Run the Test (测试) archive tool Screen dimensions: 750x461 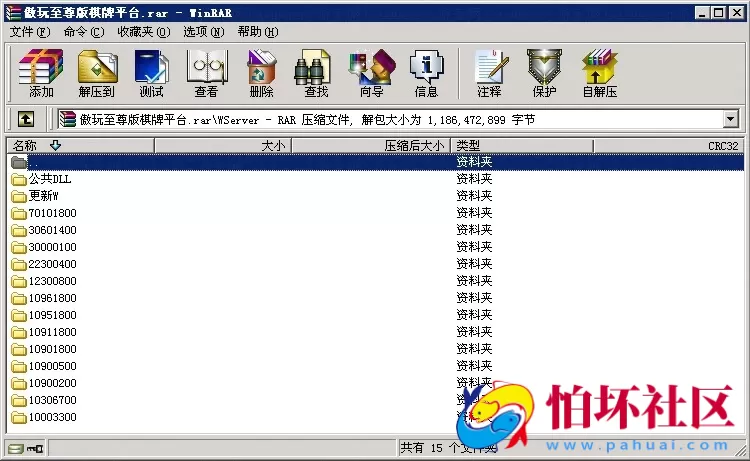pyautogui.click(x=151, y=73)
